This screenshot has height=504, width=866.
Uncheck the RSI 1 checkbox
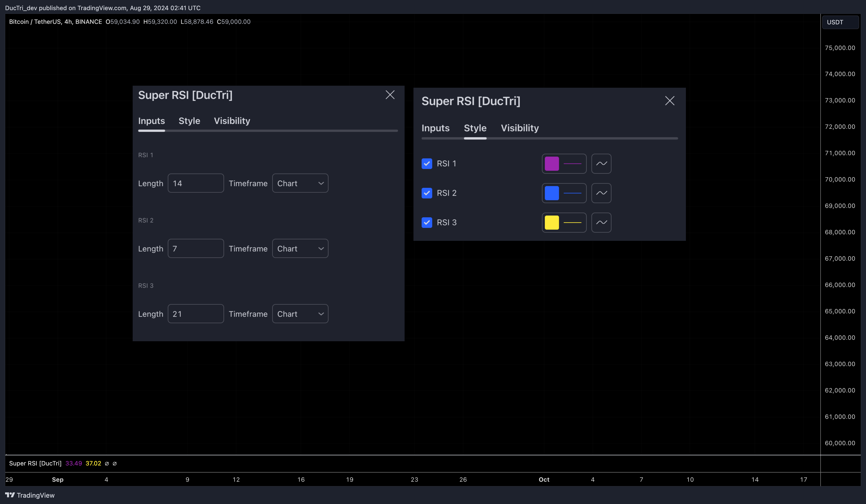(427, 164)
